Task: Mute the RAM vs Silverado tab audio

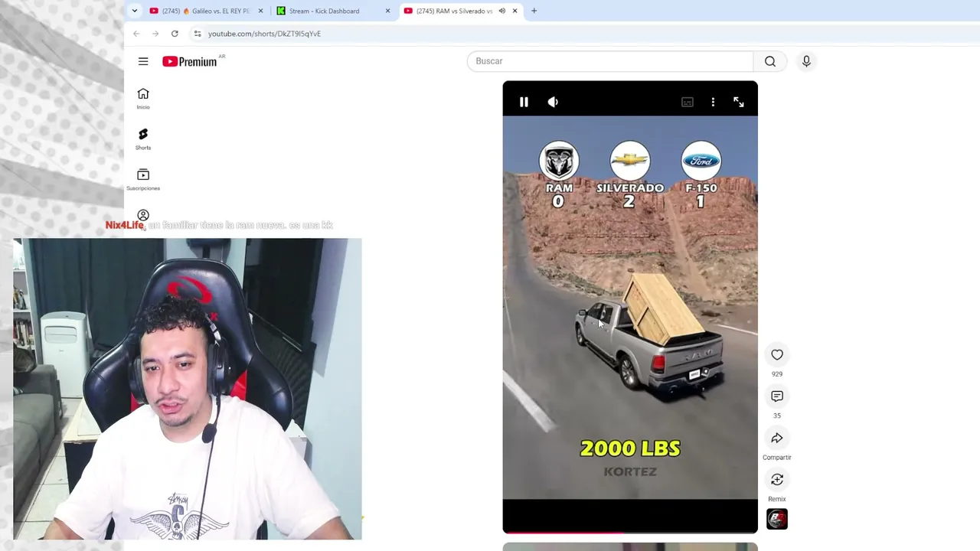Action: tap(501, 11)
